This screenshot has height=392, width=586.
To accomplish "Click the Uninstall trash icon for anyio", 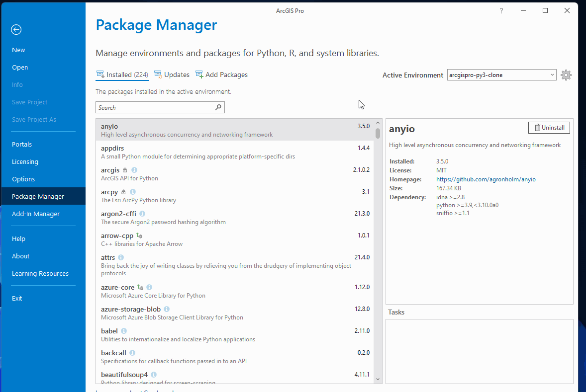I will click(538, 127).
